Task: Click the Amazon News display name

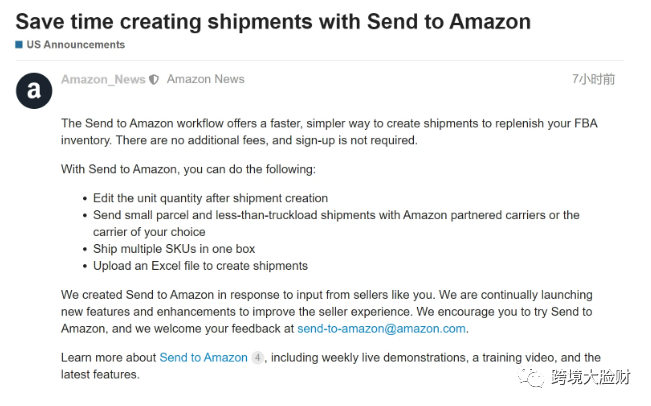Action: pos(206,79)
